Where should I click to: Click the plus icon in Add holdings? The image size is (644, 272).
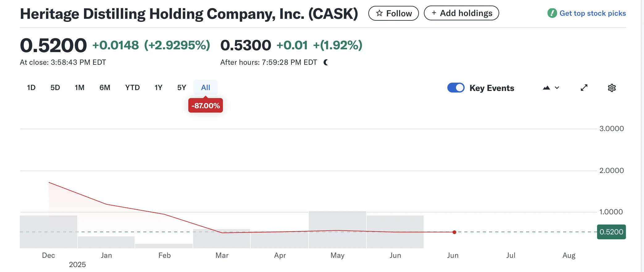tap(434, 13)
